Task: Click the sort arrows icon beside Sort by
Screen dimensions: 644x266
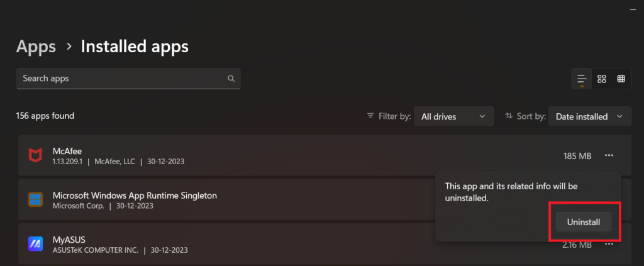Action: tap(509, 116)
